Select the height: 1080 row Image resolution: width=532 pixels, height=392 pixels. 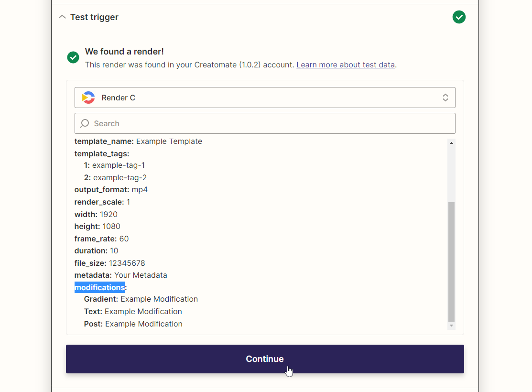pyautogui.click(x=98, y=227)
